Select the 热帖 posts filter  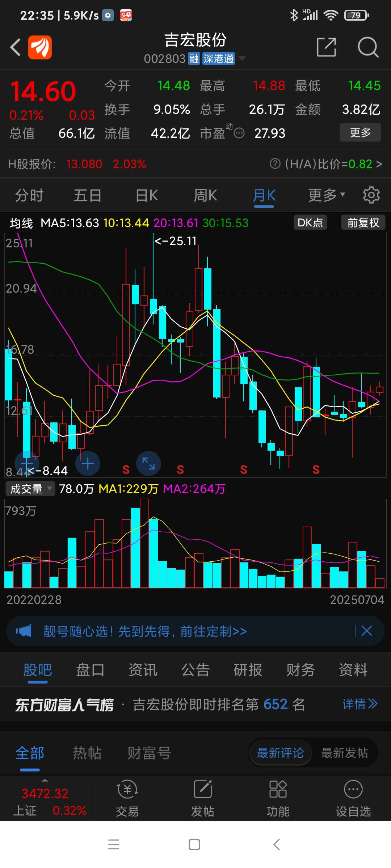(x=87, y=753)
